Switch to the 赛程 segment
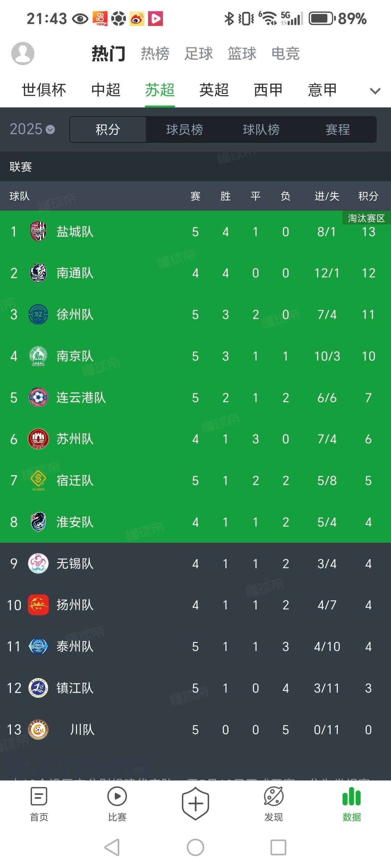This screenshot has height=868, width=391. 338,129
